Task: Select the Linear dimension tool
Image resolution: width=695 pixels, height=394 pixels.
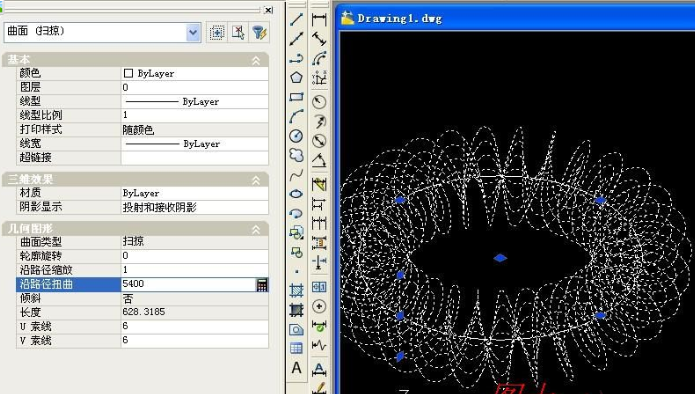Action: coord(319,20)
